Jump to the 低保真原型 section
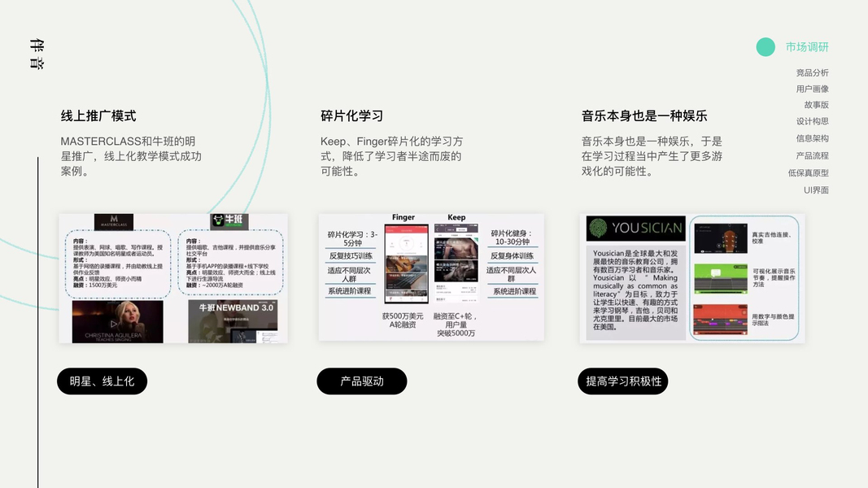The width and height of the screenshot is (868, 488). [x=809, y=172]
